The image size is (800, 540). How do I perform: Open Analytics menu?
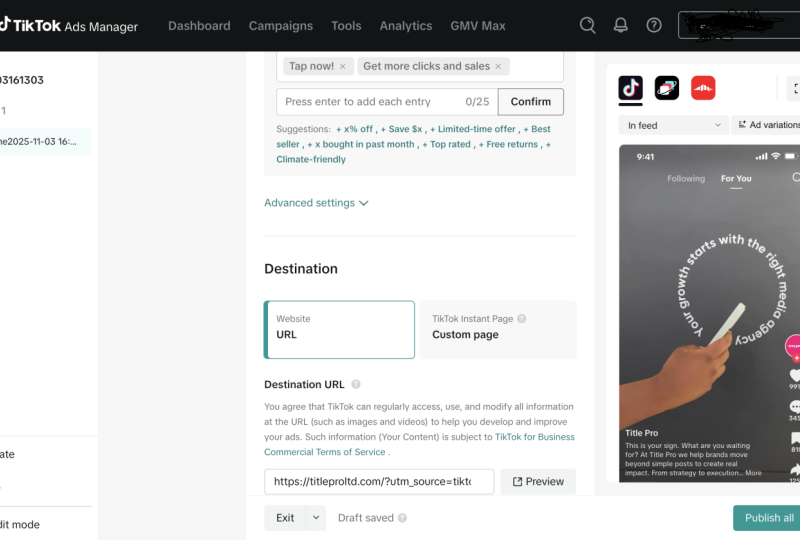pyautogui.click(x=406, y=26)
